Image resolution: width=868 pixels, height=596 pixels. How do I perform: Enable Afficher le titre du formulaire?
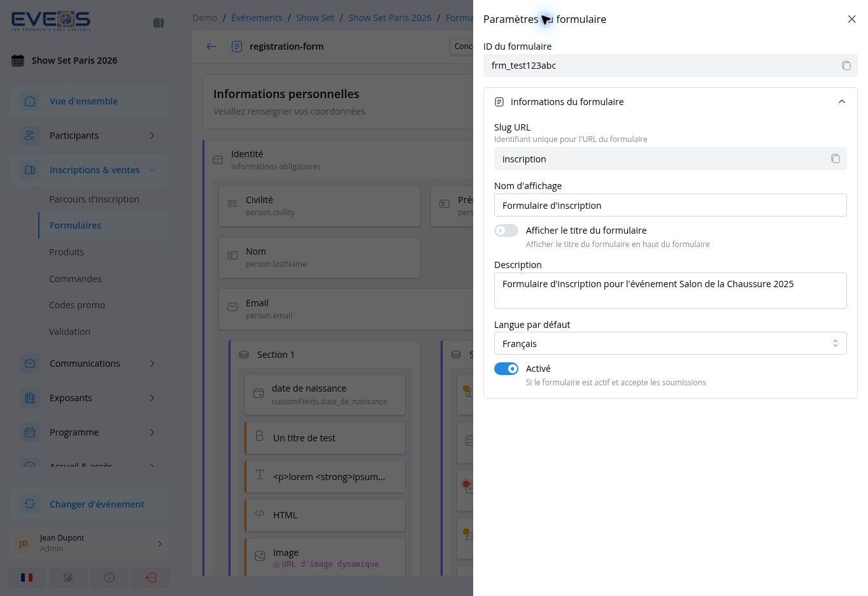tap(506, 231)
